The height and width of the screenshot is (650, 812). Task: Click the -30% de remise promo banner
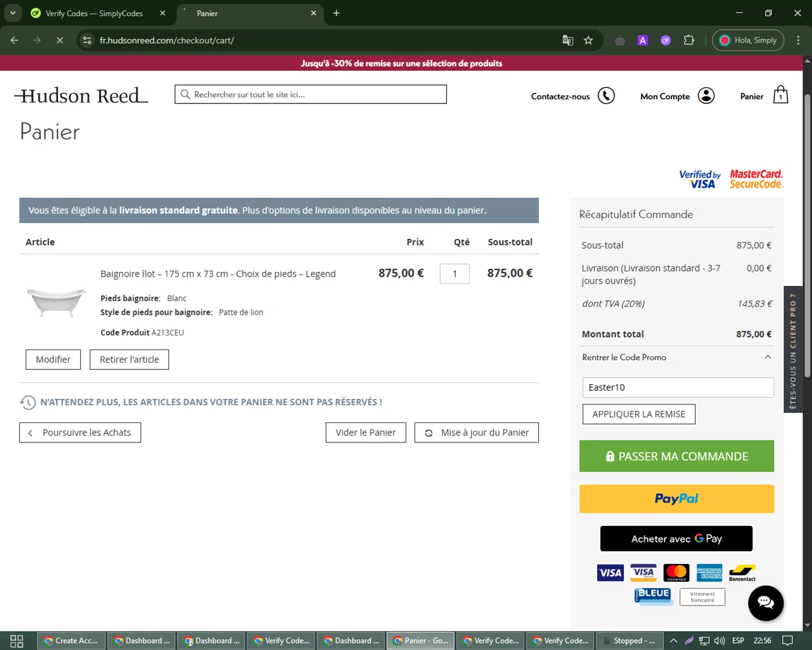click(401, 63)
